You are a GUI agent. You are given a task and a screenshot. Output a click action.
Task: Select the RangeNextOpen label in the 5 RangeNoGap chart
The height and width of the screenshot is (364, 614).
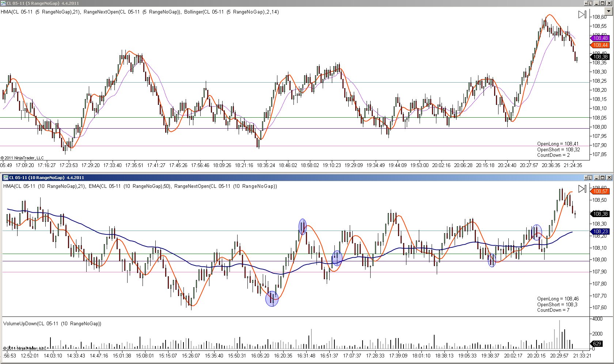(x=132, y=12)
